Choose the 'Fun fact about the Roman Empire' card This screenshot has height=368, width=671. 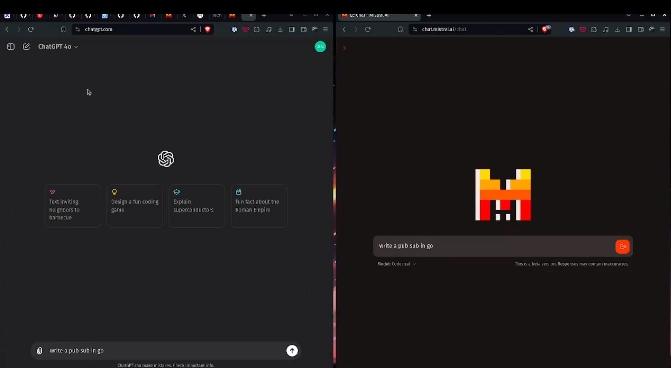coord(259,206)
